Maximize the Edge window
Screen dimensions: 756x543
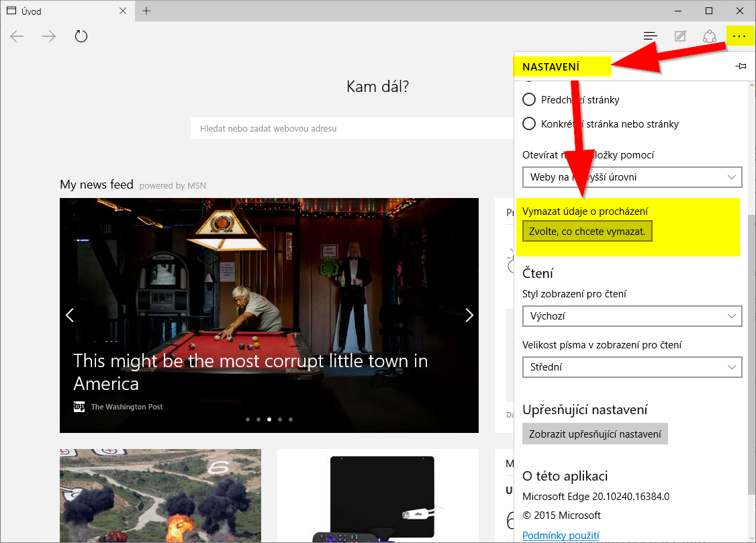tap(709, 11)
